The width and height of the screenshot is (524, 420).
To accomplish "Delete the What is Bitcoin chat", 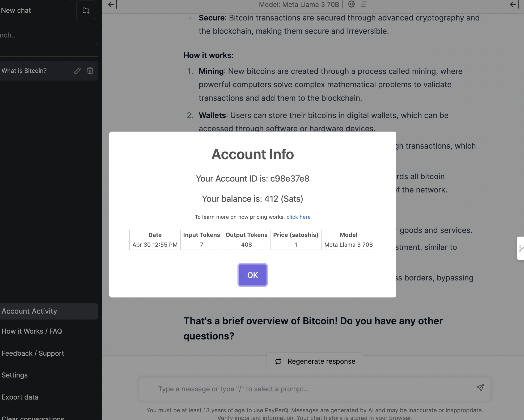I will point(90,71).
